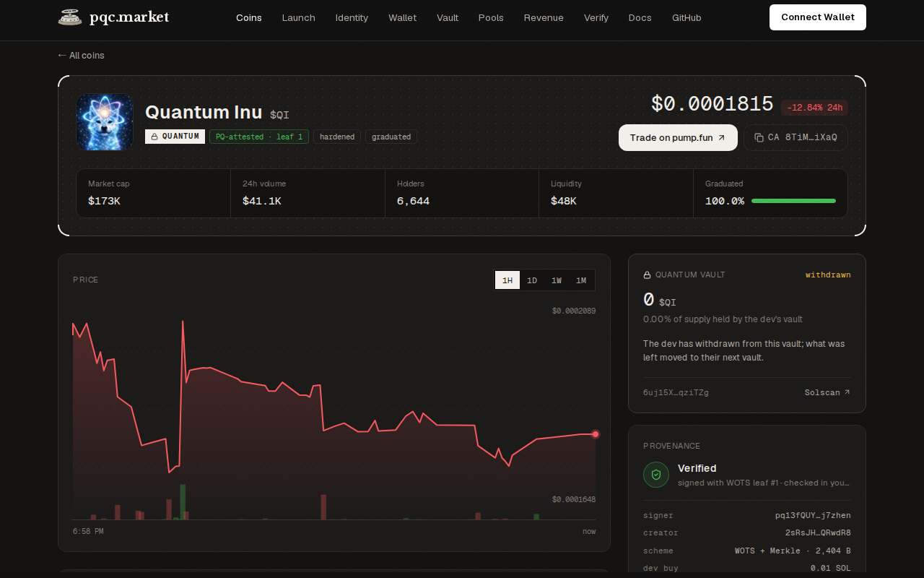924x578 pixels.
Task: Go to the Launch page
Action: point(299,17)
